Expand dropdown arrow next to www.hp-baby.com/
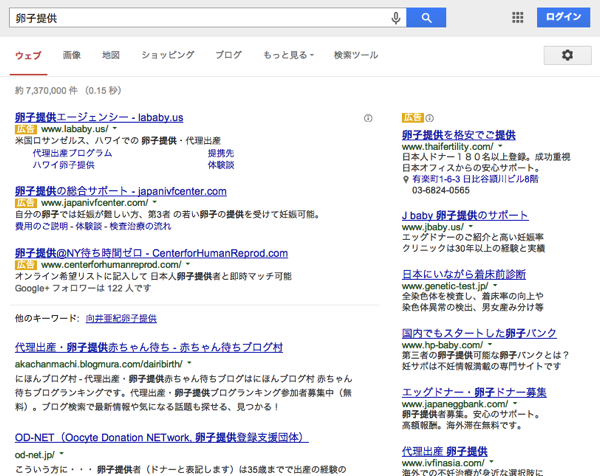This screenshot has width=600, height=476. [x=490, y=344]
